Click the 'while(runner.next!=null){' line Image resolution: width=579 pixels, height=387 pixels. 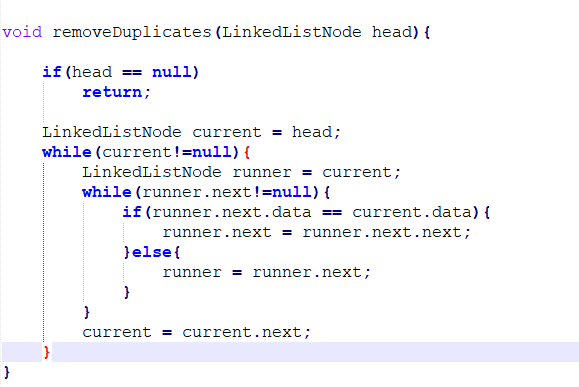pyautogui.click(x=206, y=192)
